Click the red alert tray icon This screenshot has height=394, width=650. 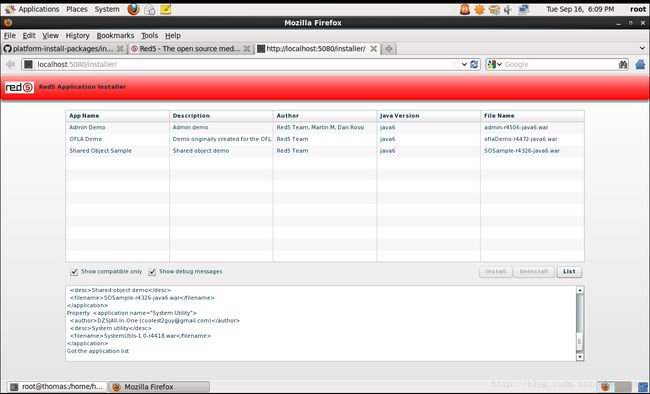coord(465,9)
